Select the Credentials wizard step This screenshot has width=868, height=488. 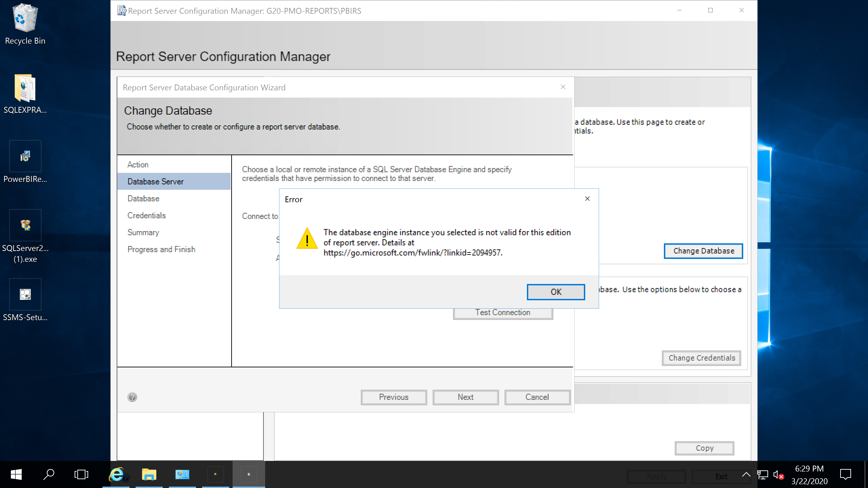coord(146,215)
